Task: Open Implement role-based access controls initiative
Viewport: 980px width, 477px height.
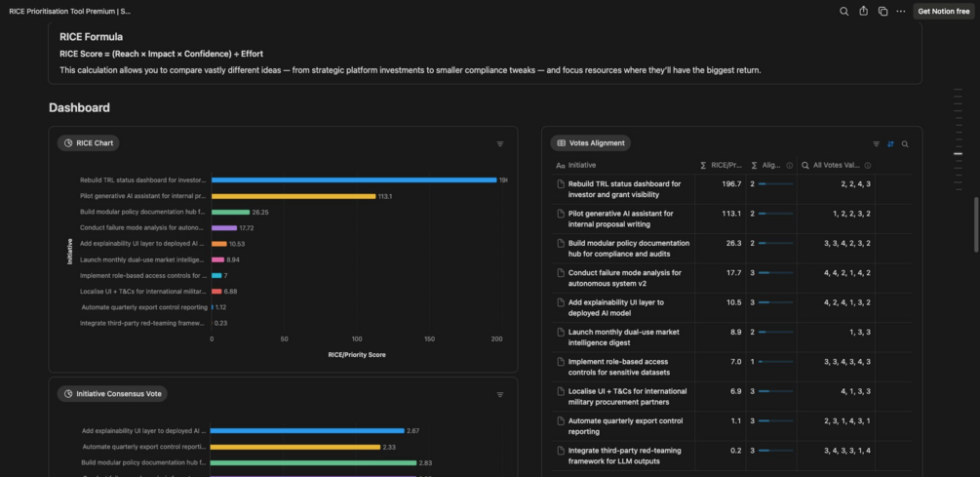Action: click(x=619, y=367)
